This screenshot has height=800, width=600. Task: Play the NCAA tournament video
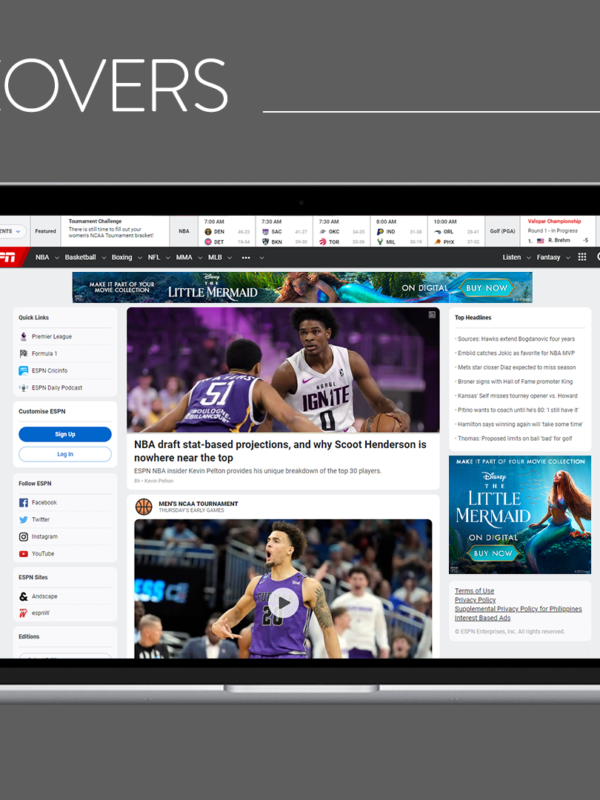coord(283,603)
